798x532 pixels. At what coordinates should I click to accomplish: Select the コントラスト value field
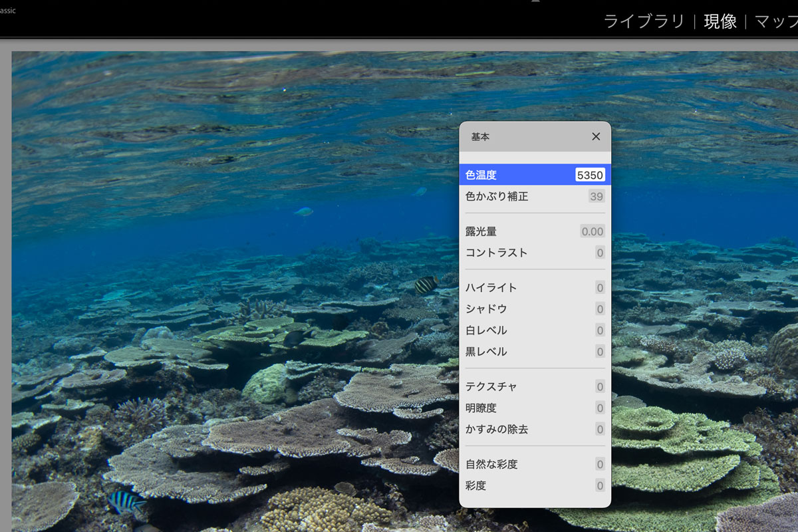[600, 253]
